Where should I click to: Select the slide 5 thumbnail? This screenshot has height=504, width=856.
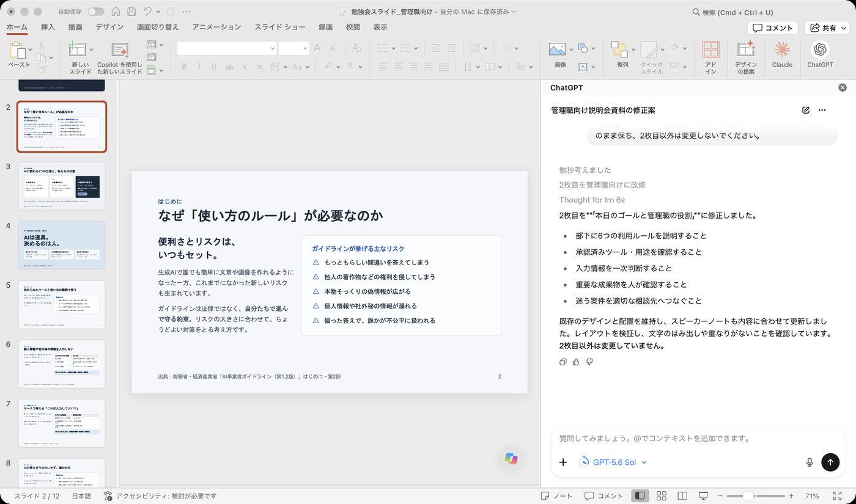tap(62, 304)
